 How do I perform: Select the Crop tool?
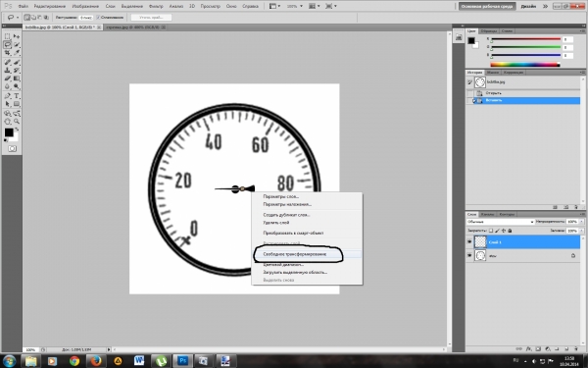click(x=7, y=53)
